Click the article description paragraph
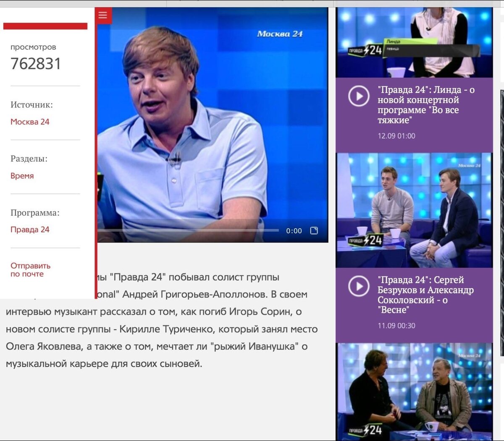The width and height of the screenshot is (504, 441). pyautogui.click(x=162, y=321)
